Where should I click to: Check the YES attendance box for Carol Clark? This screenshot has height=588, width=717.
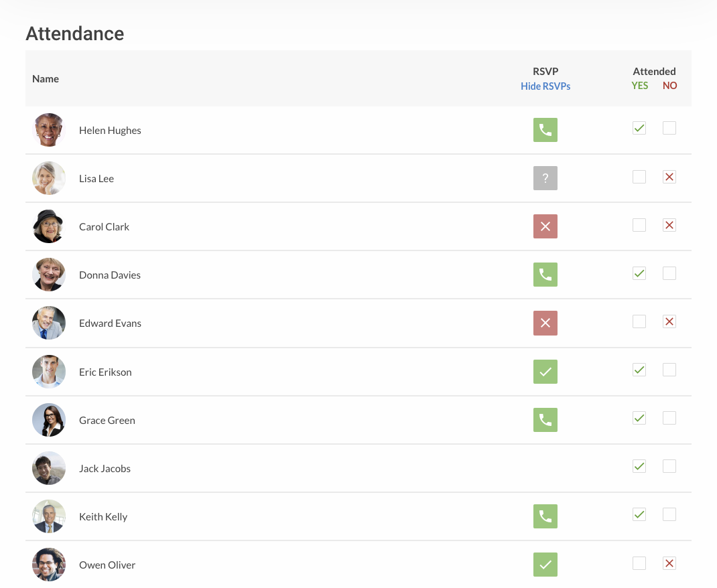point(639,224)
